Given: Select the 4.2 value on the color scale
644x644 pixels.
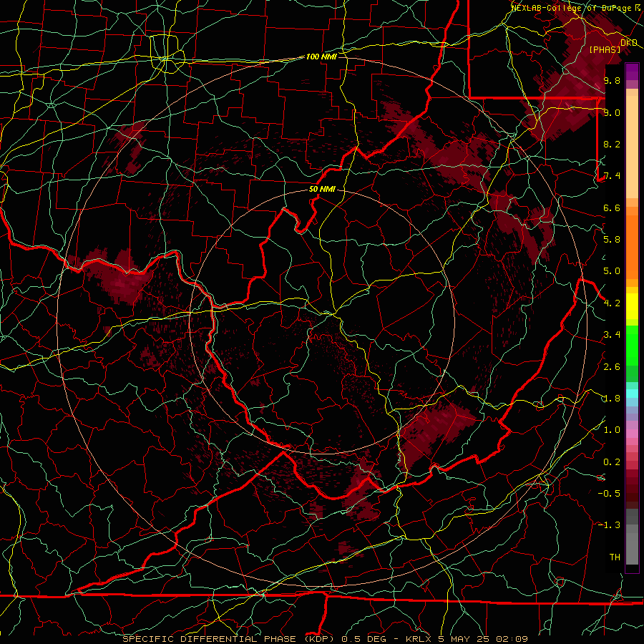Looking at the screenshot, I should click(x=612, y=303).
